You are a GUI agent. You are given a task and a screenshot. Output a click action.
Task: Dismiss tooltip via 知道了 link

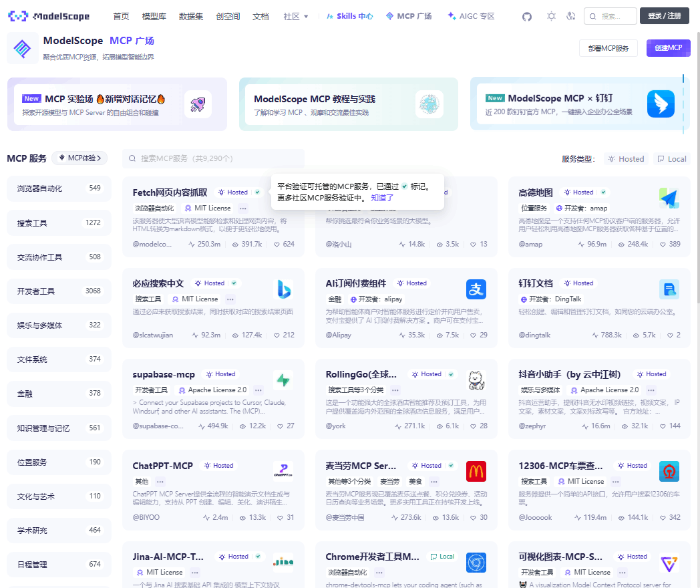(382, 198)
